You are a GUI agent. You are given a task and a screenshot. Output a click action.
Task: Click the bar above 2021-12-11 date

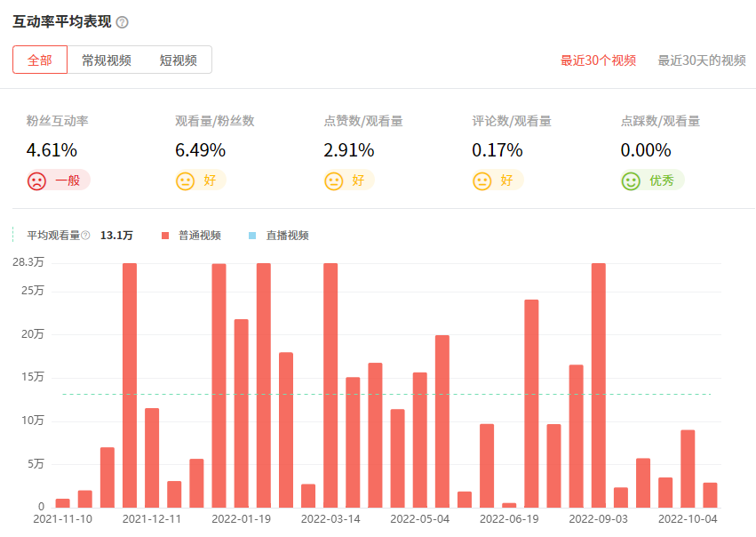152,458
